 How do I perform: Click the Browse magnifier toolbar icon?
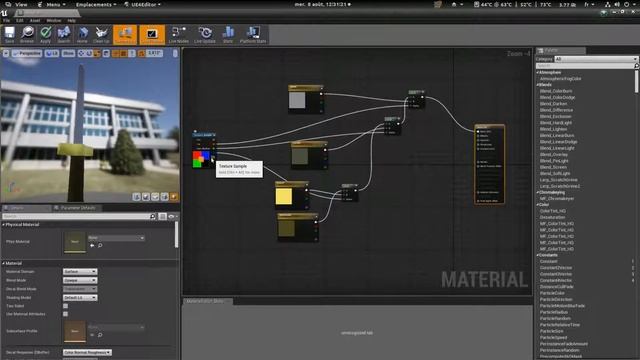[27, 35]
